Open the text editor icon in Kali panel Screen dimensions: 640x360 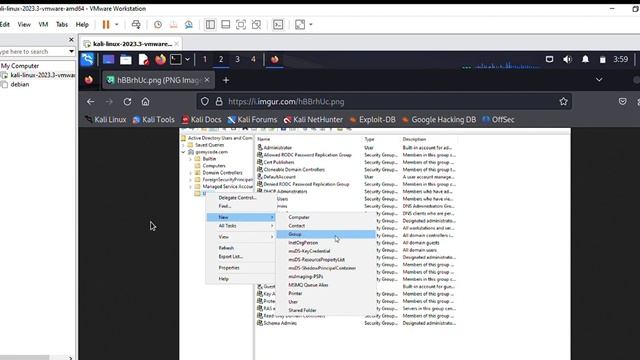pyautogui.click(x=143, y=60)
